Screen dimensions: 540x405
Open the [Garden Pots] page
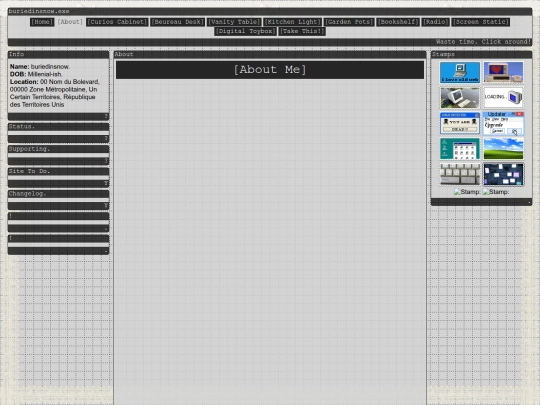tap(349, 22)
